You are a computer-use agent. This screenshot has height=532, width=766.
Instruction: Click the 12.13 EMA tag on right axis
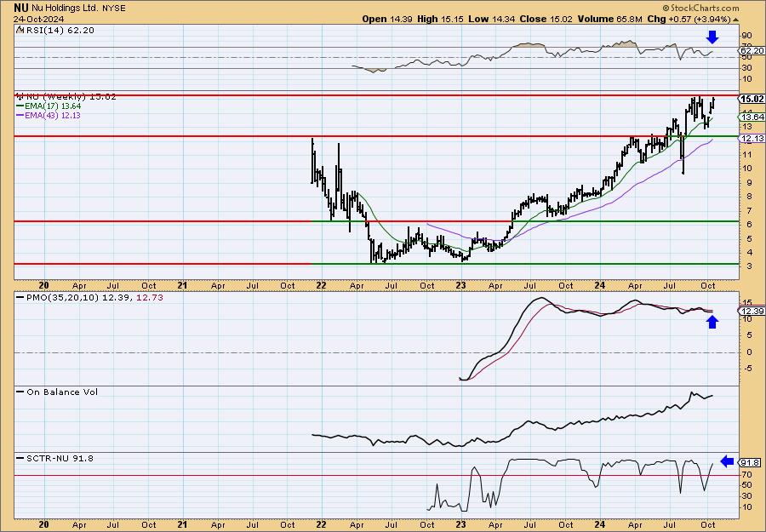[x=752, y=140]
